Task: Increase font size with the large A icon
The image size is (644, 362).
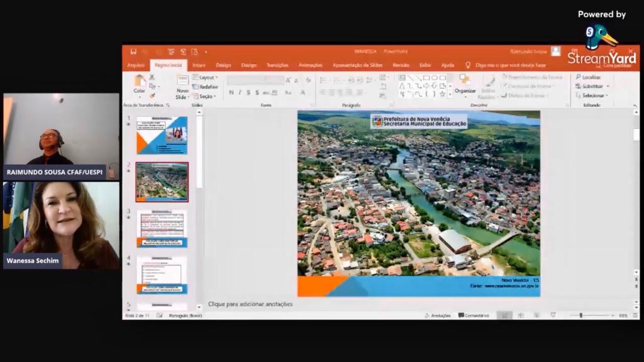Action: pos(288,80)
